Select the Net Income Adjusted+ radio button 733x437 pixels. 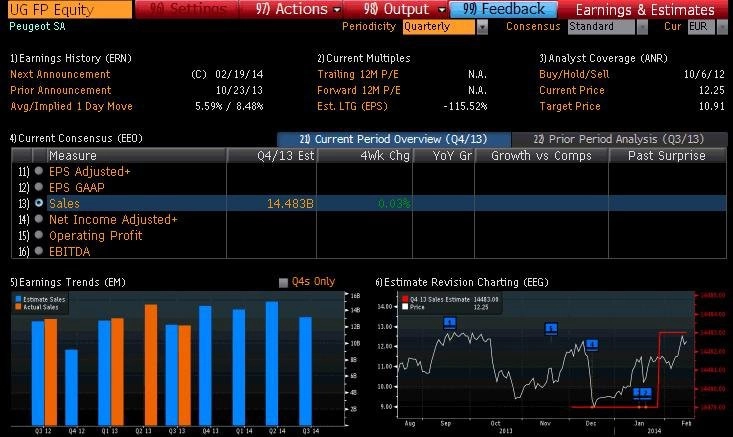pyautogui.click(x=39, y=219)
